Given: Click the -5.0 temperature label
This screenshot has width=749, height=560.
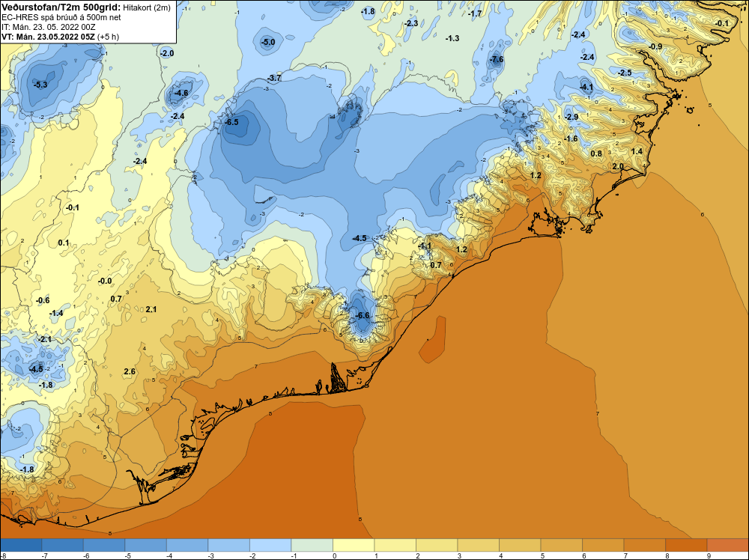Looking at the screenshot, I should [x=268, y=43].
